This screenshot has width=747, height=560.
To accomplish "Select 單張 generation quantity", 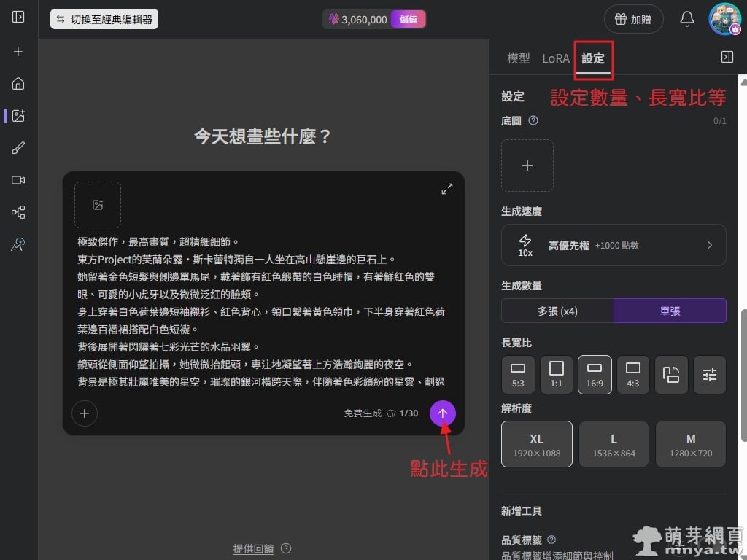I will point(670,311).
